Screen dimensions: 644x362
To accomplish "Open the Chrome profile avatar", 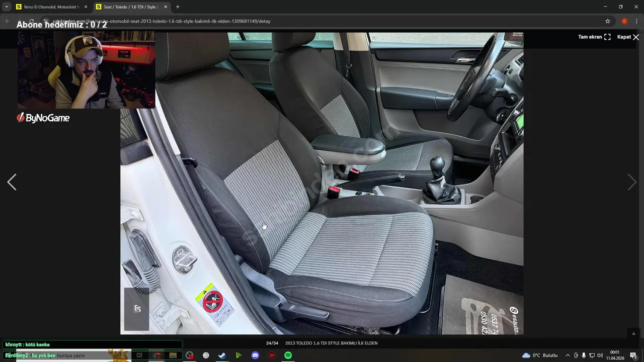I will click(x=624, y=21).
